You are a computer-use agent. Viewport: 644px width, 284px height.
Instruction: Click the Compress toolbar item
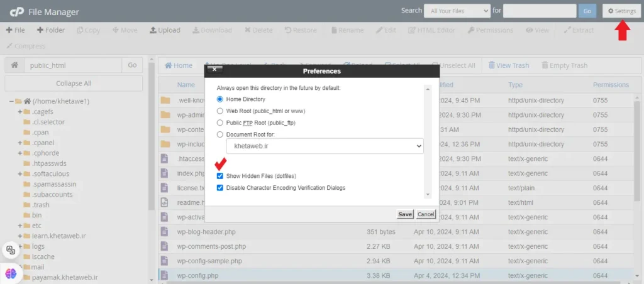[26, 46]
